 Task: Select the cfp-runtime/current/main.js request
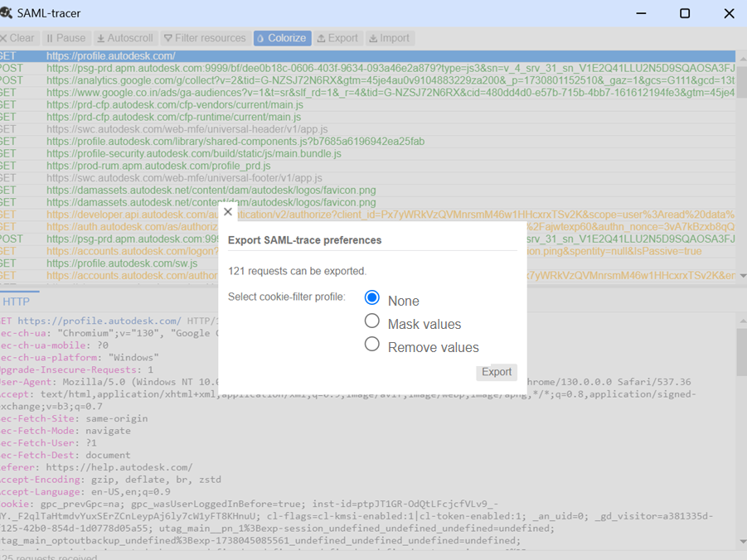click(367, 117)
